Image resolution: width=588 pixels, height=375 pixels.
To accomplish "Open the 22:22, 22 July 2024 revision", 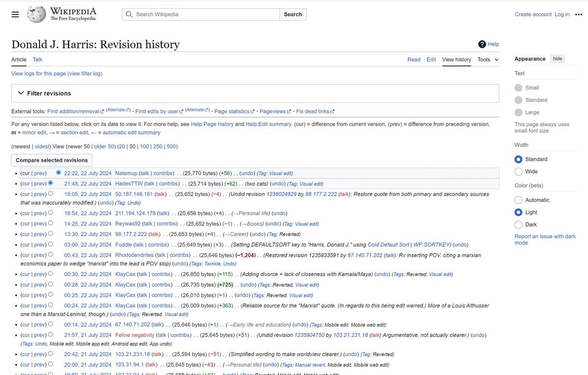I will [x=88, y=173].
